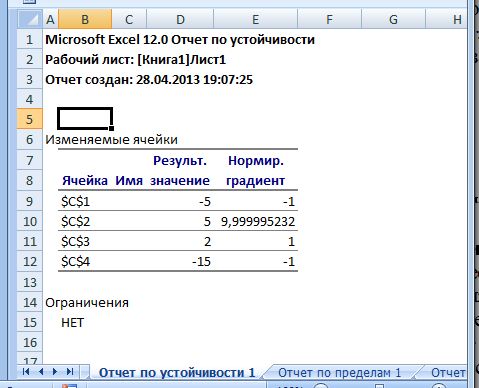Select row 12 header
The width and height of the screenshot is (479, 388).
[30, 261]
